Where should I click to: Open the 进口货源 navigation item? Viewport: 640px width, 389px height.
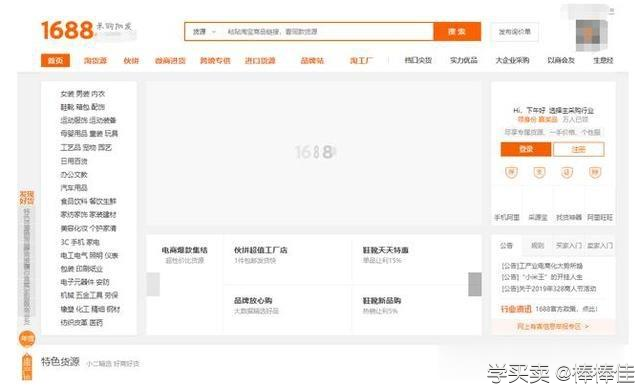coord(260,60)
